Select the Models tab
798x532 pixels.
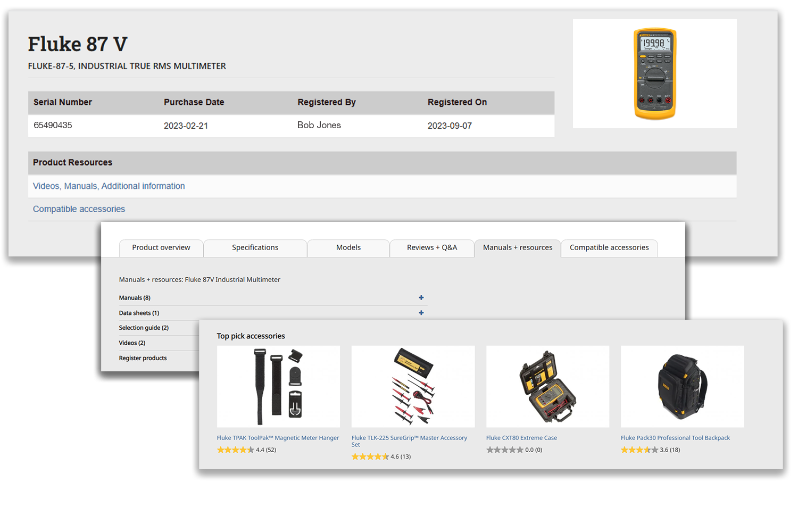[x=348, y=248]
